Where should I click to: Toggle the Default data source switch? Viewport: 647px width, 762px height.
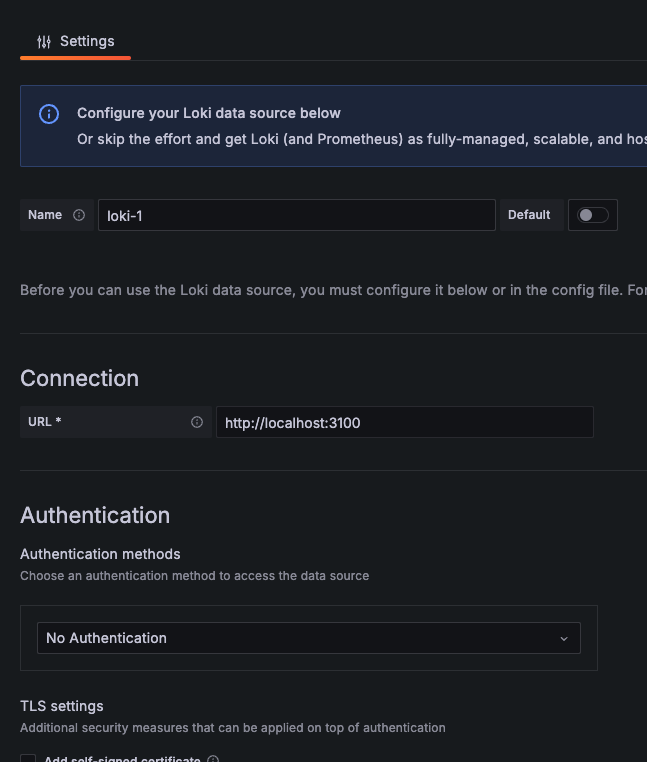point(593,215)
